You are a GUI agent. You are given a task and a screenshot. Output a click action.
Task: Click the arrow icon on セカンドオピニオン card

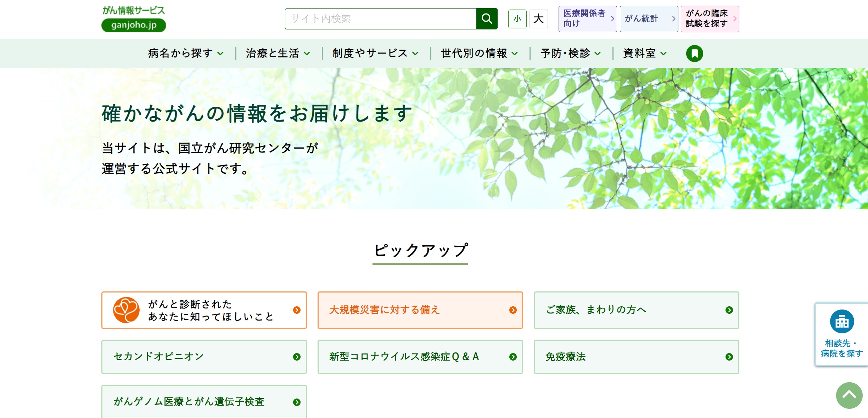(x=297, y=357)
